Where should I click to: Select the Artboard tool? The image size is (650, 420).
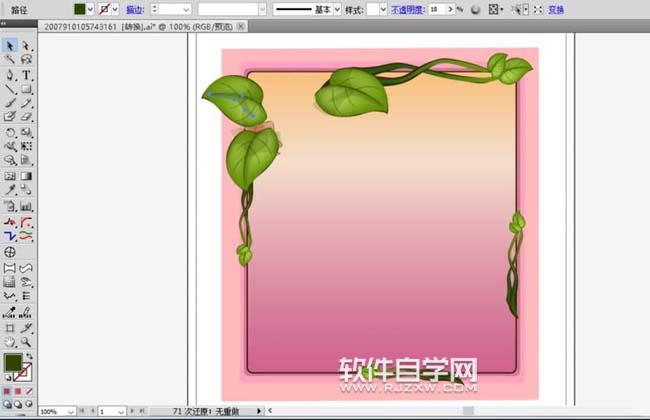tap(10, 328)
